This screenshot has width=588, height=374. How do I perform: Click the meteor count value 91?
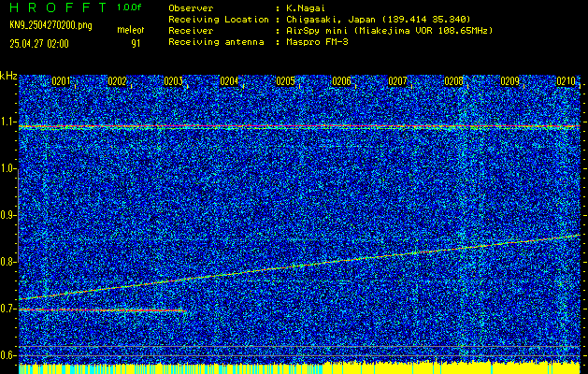(x=136, y=44)
